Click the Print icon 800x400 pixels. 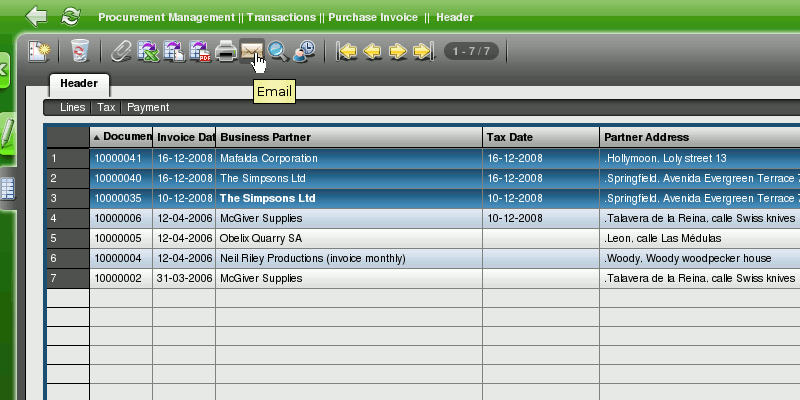226,51
